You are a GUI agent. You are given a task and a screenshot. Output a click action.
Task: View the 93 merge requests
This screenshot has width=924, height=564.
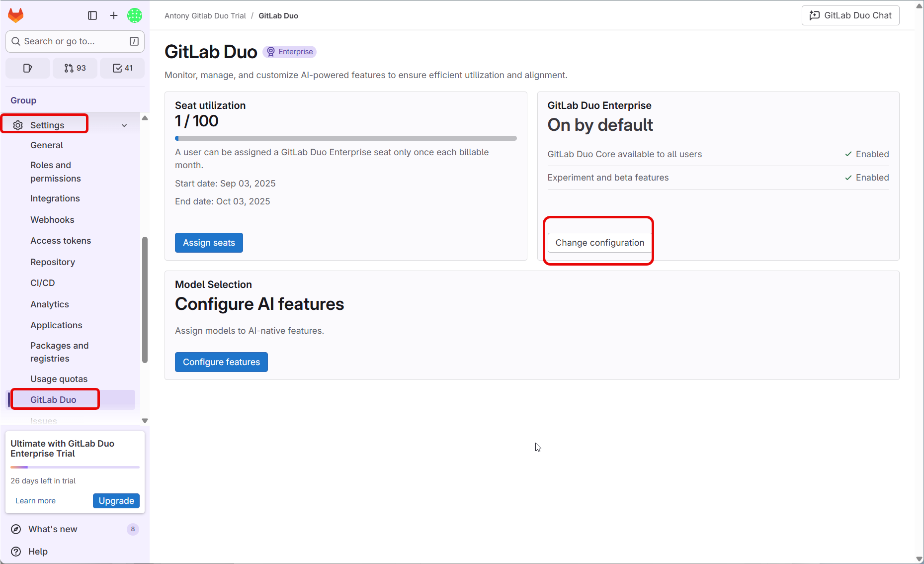(x=75, y=68)
